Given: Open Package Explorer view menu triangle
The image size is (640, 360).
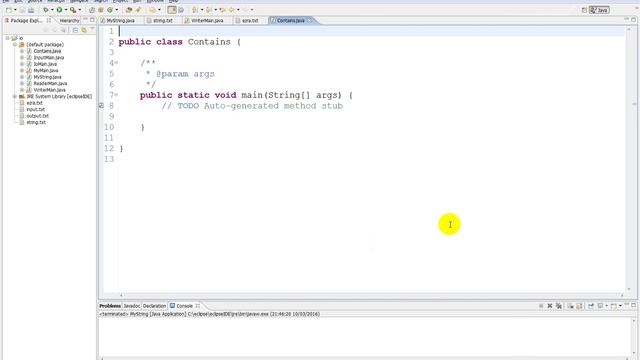Looking at the screenshot, I should [x=92, y=29].
